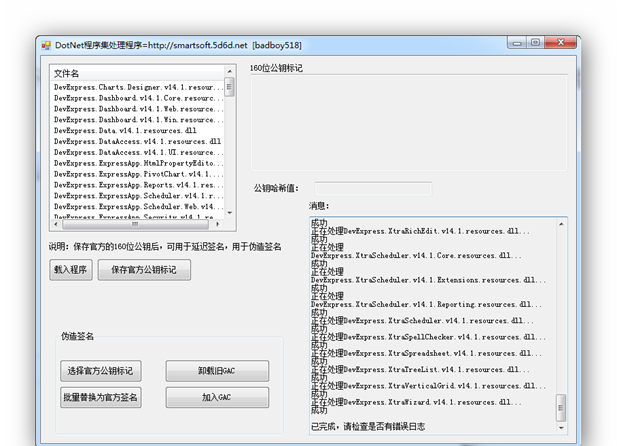This screenshot has height=446, width=617.
Task: Select DevExpress.Dashboard.v14.1.Win file row
Action: 137,120
